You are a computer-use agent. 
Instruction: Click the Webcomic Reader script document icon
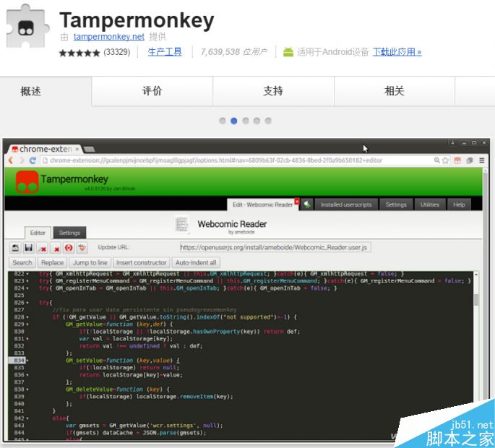point(182,225)
